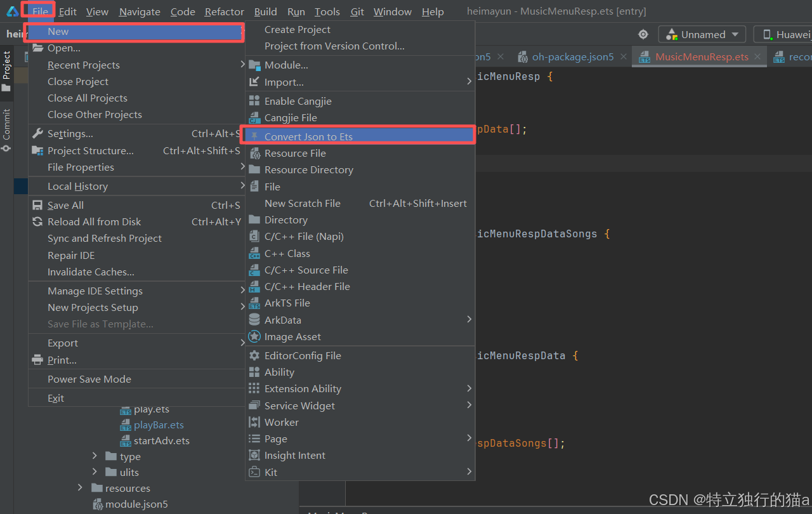Click the Image Asset icon

point(254,336)
